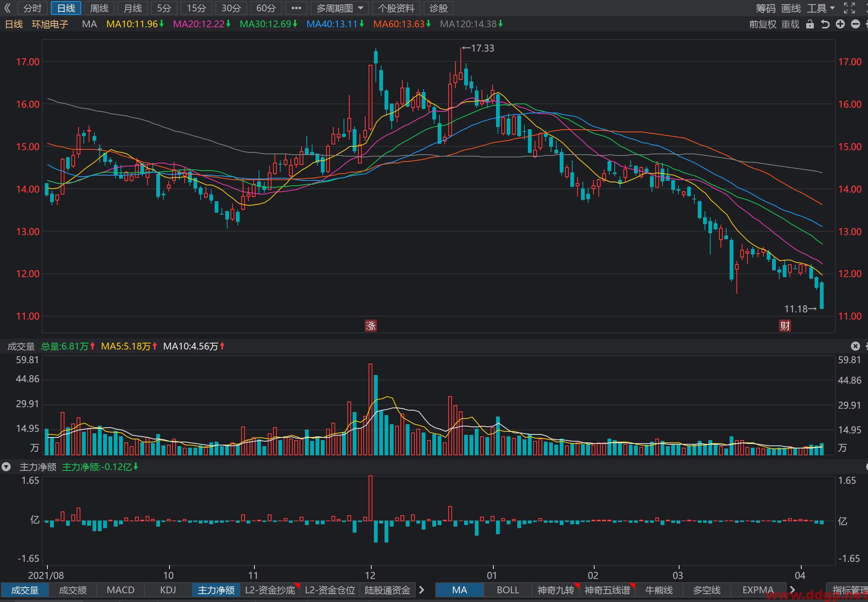Image resolution: width=868 pixels, height=602 pixels.
Task: Select 神奇五线谱 overlay tab
Action: click(607, 590)
